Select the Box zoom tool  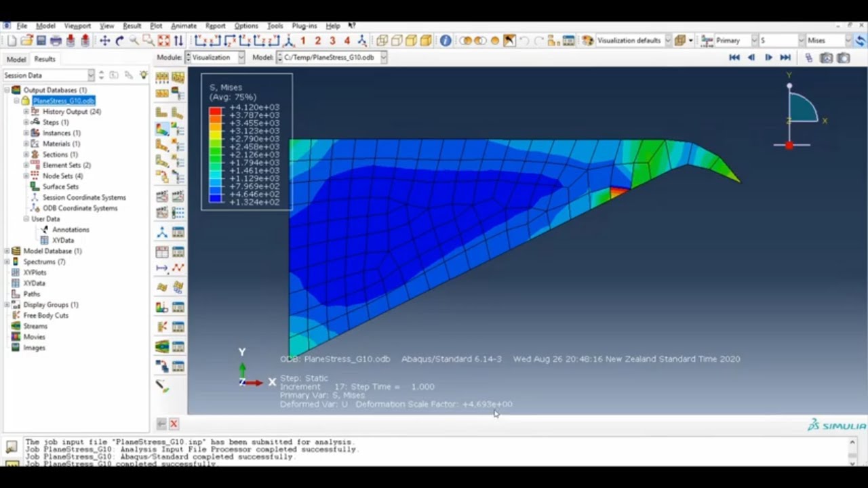148,41
